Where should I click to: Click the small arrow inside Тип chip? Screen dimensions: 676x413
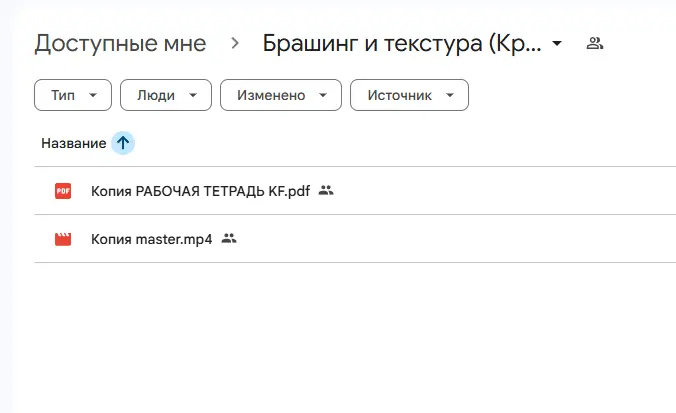click(x=93, y=96)
